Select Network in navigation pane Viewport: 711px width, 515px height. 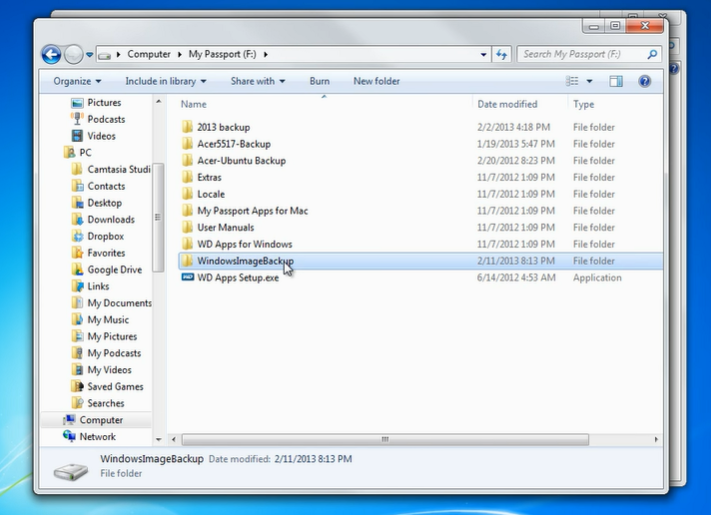tap(97, 437)
